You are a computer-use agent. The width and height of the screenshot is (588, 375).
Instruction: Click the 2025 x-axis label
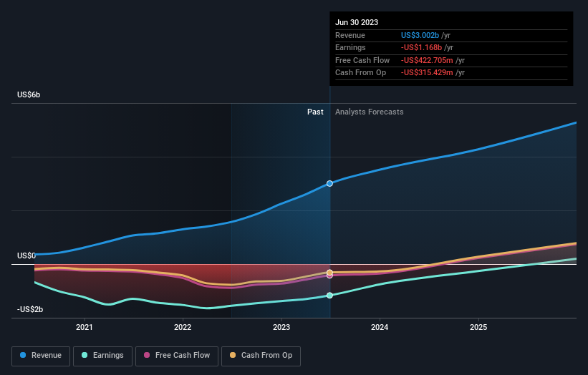[x=478, y=327]
